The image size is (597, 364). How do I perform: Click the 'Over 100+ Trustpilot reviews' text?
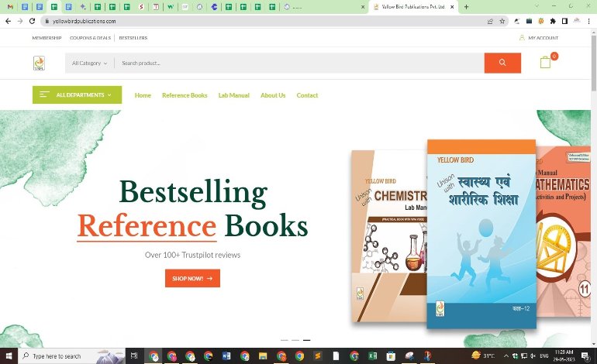click(x=192, y=255)
